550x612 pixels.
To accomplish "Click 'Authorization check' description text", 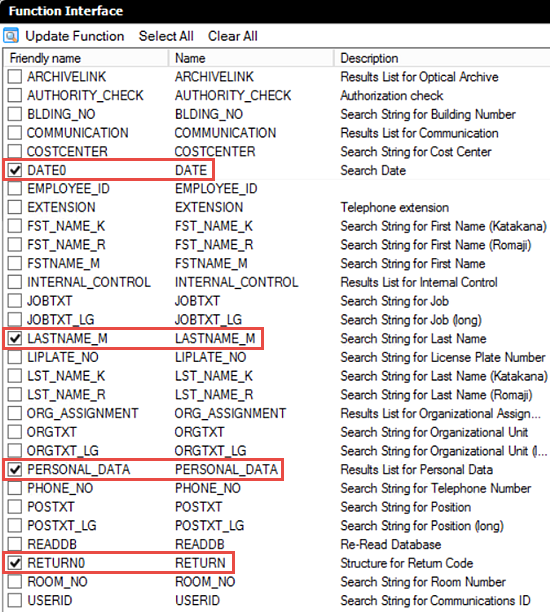I will 392,95.
